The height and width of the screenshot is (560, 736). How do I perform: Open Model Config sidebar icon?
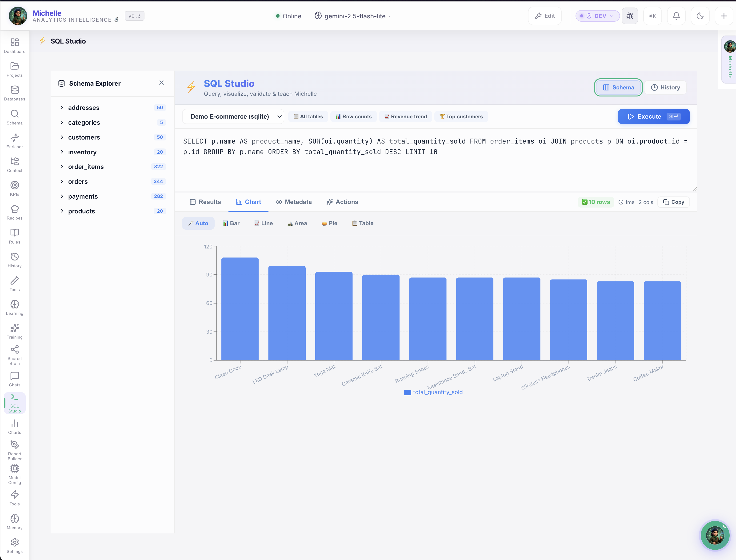point(15,469)
